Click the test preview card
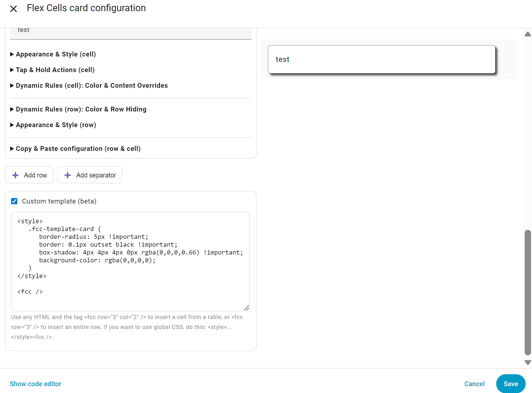This screenshot has height=393, width=532. pyautogui.click(x=381, y=60)
